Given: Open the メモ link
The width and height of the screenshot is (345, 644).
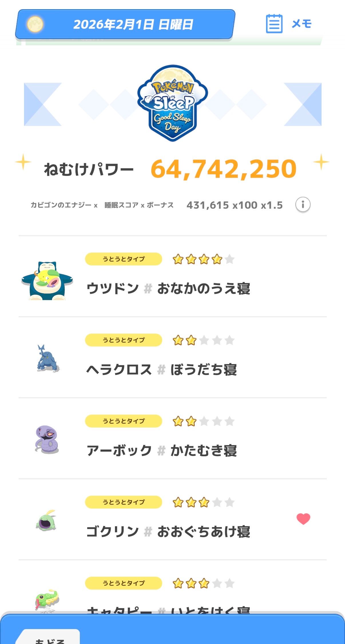Looking at the screenshot, I should (x=302, y=24).
